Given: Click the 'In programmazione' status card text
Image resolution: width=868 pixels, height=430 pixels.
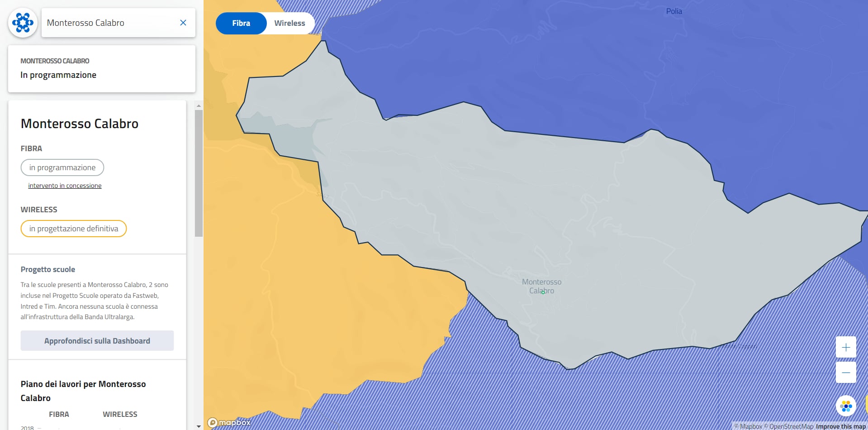Looking at the screenshot, I should point(58,75).
